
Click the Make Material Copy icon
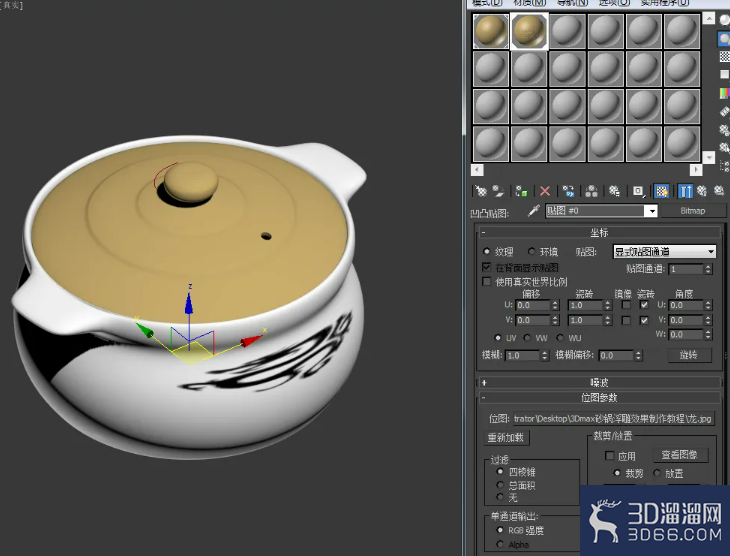[568, 191]
